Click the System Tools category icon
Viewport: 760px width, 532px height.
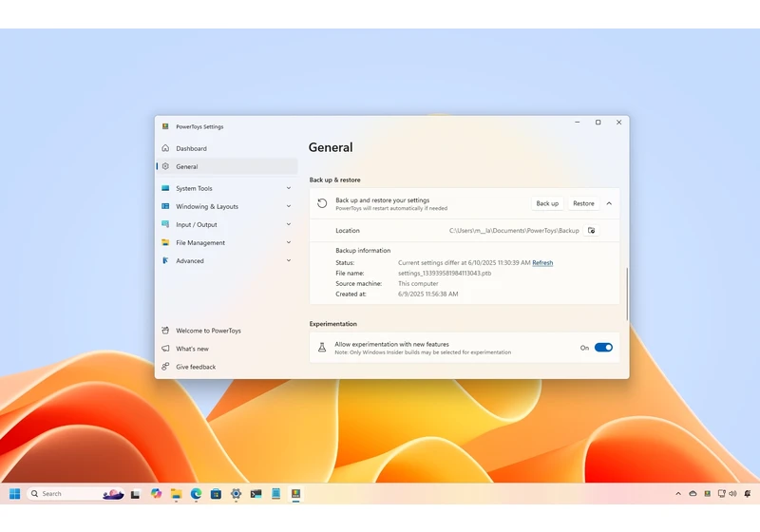click(165, 188)
